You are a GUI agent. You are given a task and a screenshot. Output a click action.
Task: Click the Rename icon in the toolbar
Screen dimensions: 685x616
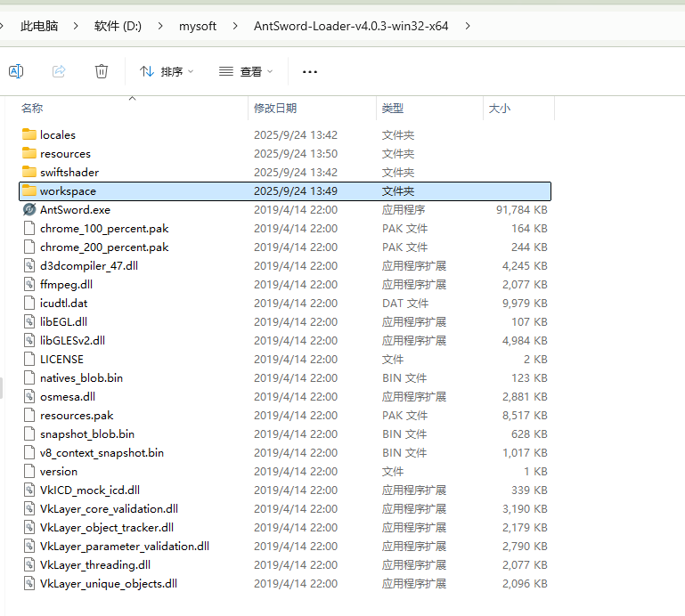pyautogui.click(x=15, y=71)
